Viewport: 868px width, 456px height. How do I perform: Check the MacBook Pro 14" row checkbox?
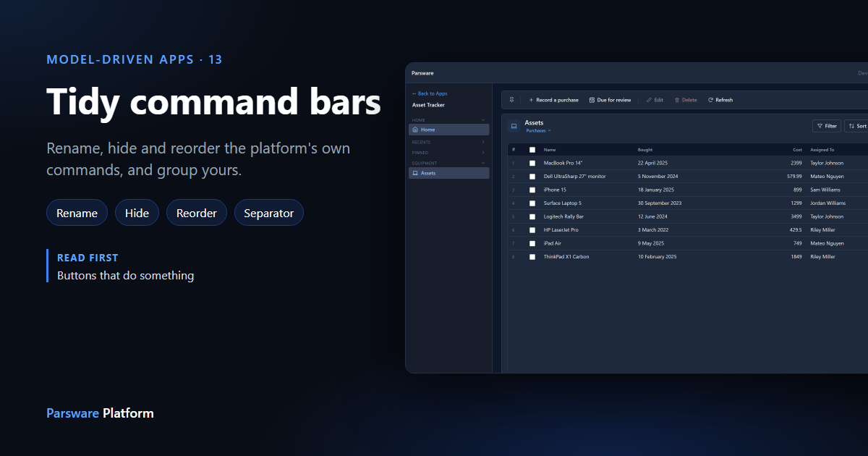point(532,164)
